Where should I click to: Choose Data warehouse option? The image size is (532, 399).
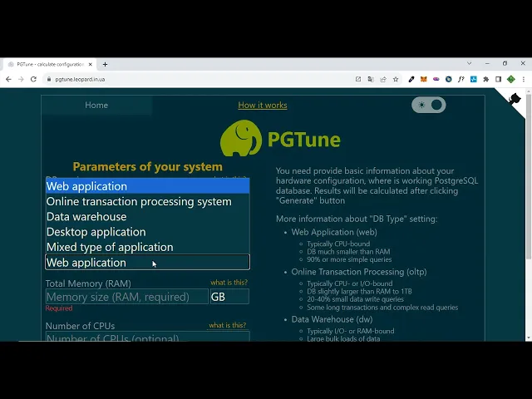148,217
